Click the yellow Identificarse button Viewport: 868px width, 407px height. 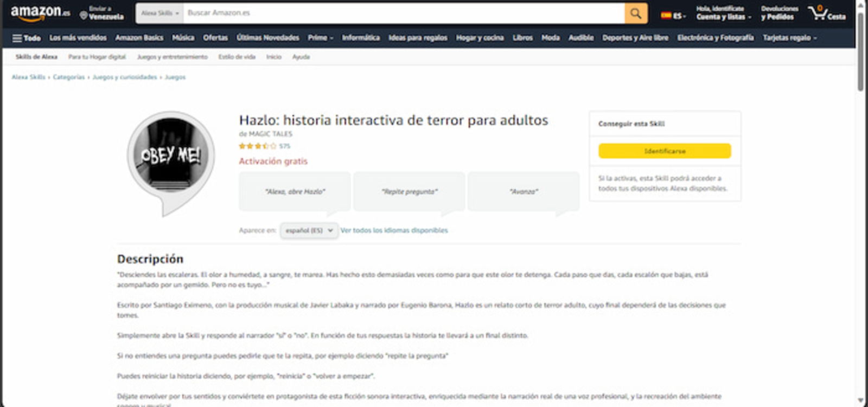click(x=665, y=151)
